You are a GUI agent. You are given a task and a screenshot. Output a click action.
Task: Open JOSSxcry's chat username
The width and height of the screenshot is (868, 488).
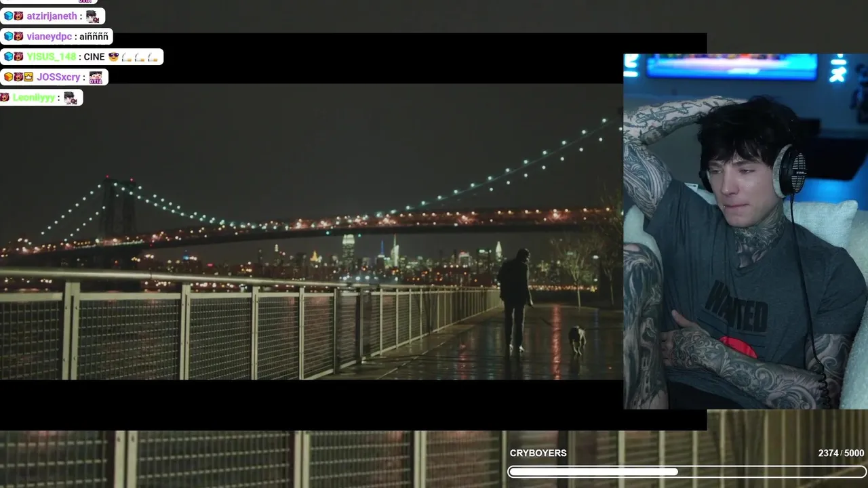pos(58,77)
